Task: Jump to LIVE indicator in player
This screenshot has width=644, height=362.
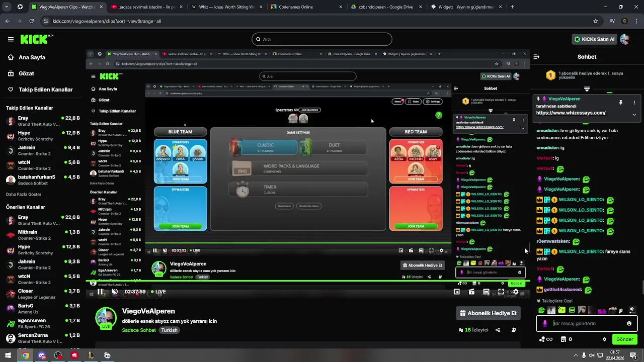Action: pos(158,292)
